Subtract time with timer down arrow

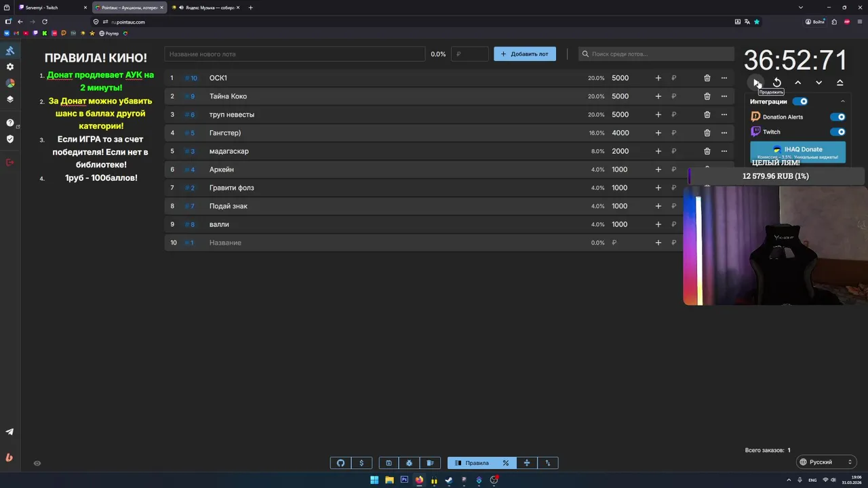[819, 83]
